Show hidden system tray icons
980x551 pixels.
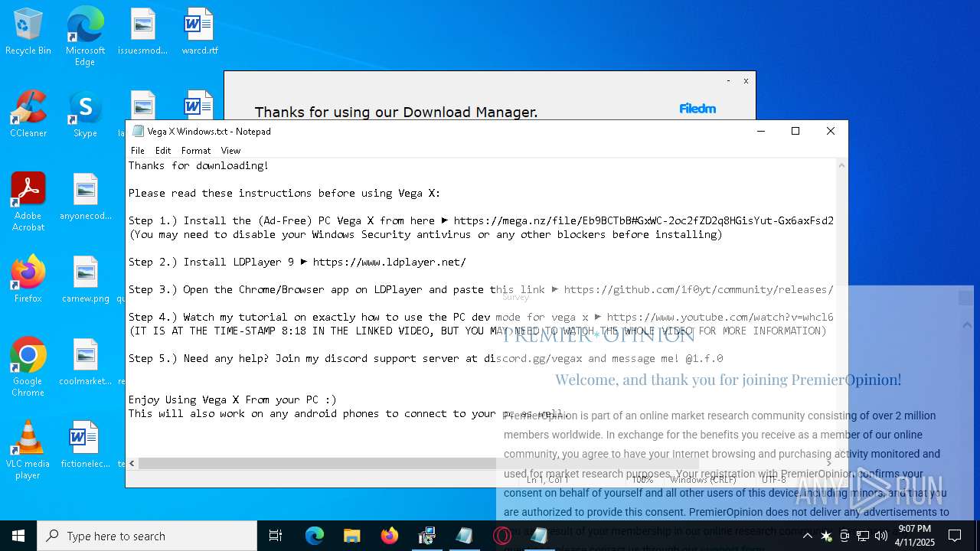coord(807,536)
